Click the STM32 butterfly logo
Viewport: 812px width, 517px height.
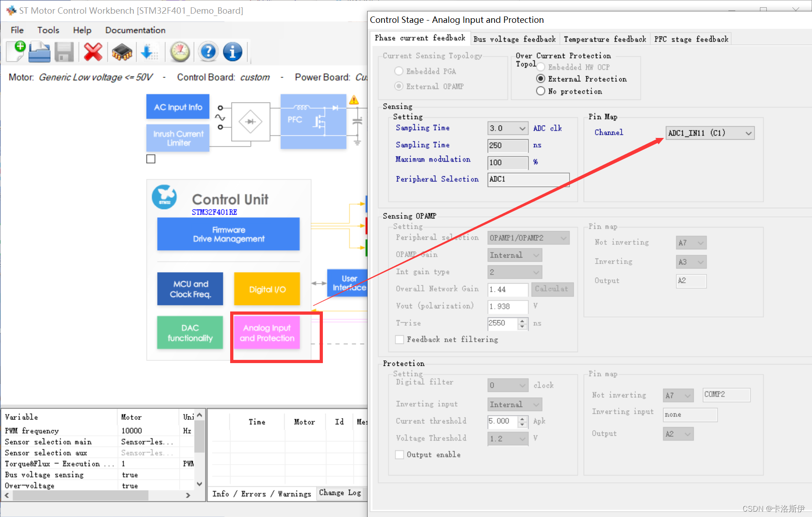click(x=164, y=197)
